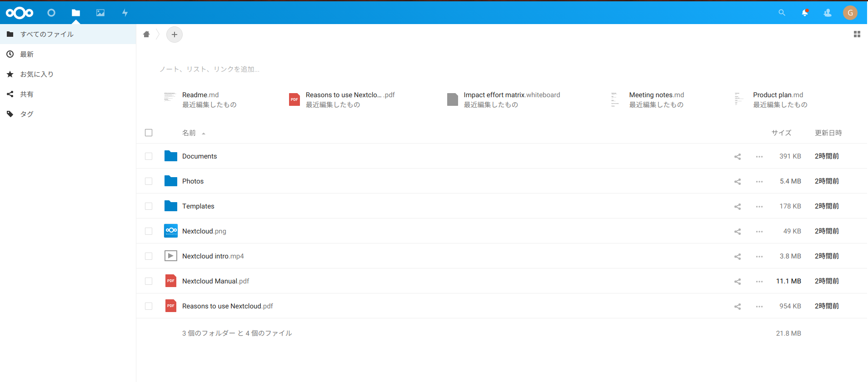
Task: Select Reasons to use Nextcloud.pdf checkbox
Action: 149,306
